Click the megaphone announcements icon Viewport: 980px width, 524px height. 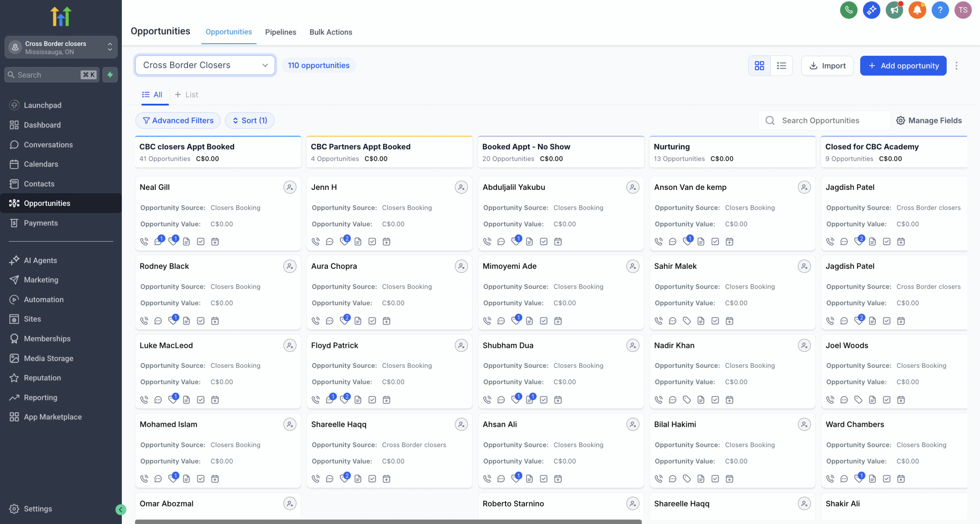pyautogui.click(x=894, y=10)
